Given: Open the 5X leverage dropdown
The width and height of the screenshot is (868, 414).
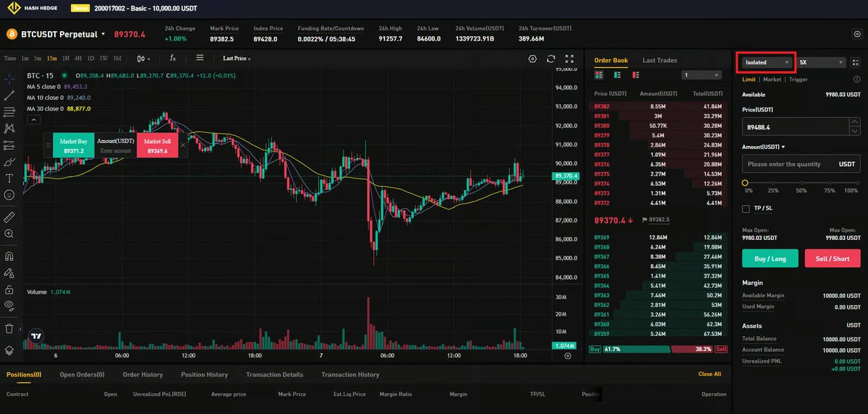Looking at the screenshot, I should (820, 63).
